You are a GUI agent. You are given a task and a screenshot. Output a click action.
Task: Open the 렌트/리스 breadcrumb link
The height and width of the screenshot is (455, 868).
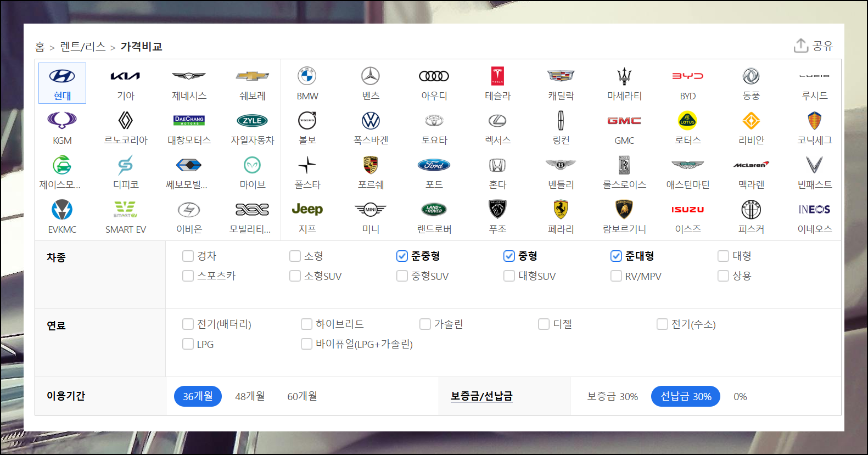point(82,47)
